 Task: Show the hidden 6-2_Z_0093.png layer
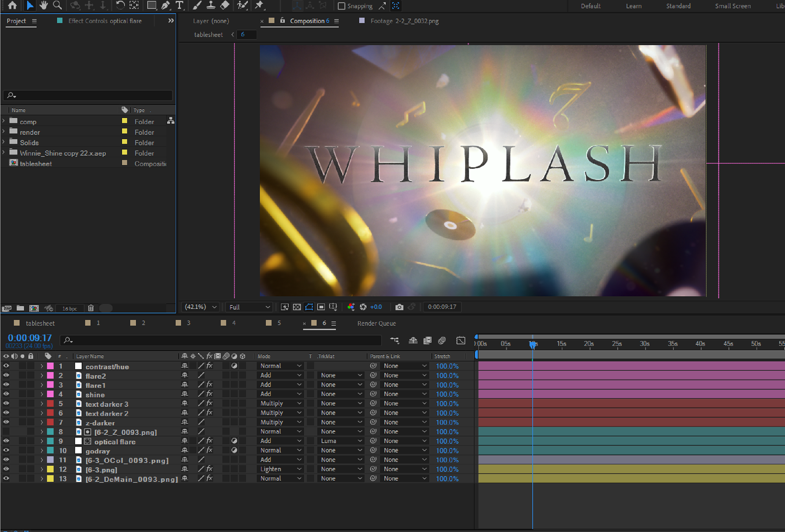(6, 432)
